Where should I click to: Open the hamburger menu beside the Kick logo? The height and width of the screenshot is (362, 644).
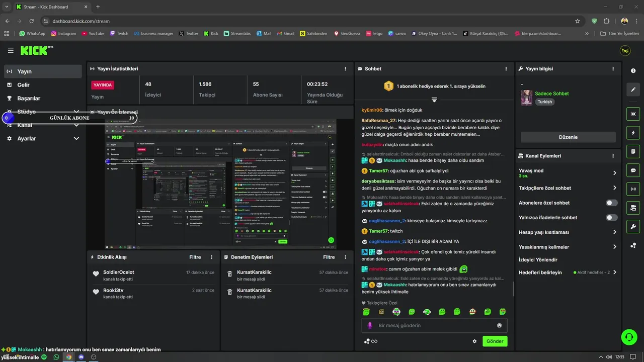pos(11,51)
